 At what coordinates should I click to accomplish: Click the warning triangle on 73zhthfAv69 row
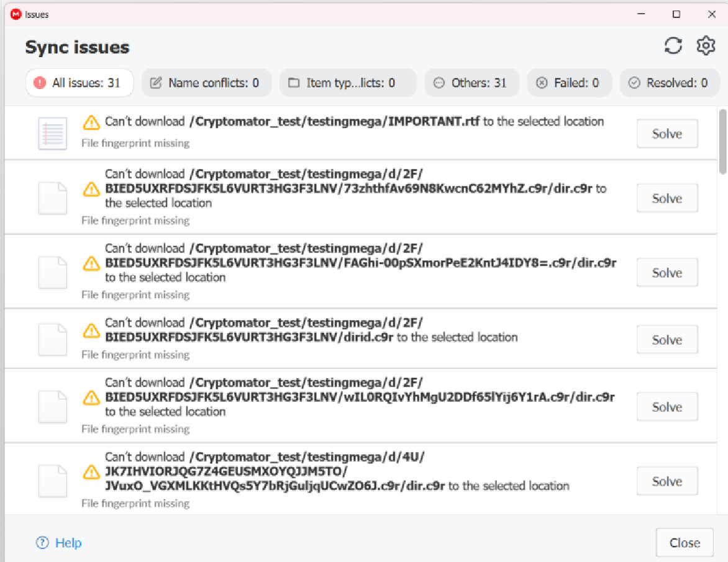pyautogui.click(x=91, y=189)
